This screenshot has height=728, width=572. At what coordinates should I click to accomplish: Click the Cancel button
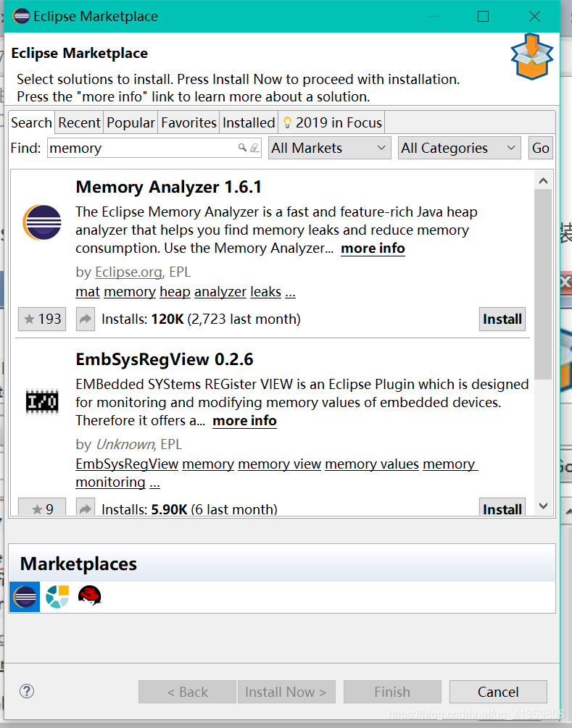[x=498, y=692]
